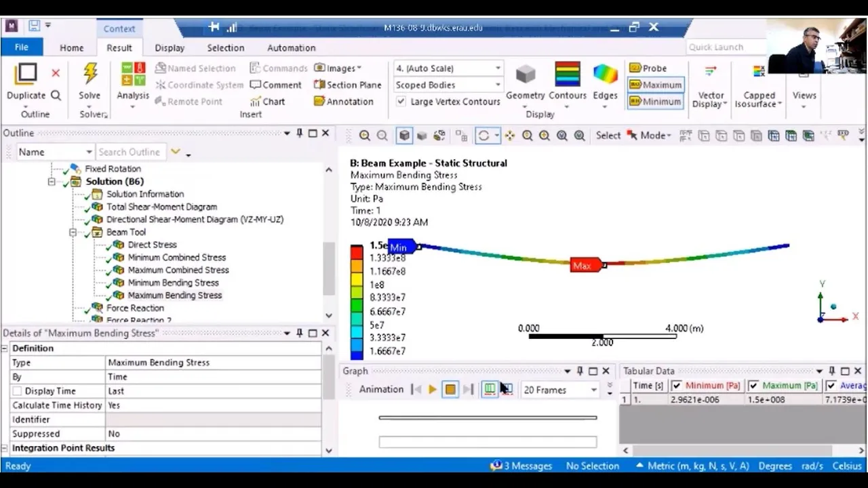This screenshot has height=488, width=868.
Task: Click the Probe tool
Action: point(648,68)
